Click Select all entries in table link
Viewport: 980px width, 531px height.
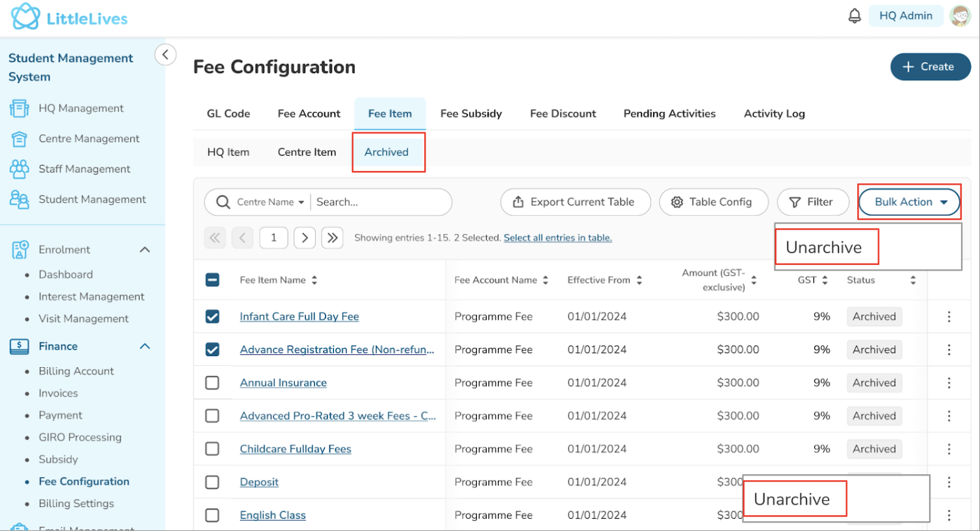[557, 238]
